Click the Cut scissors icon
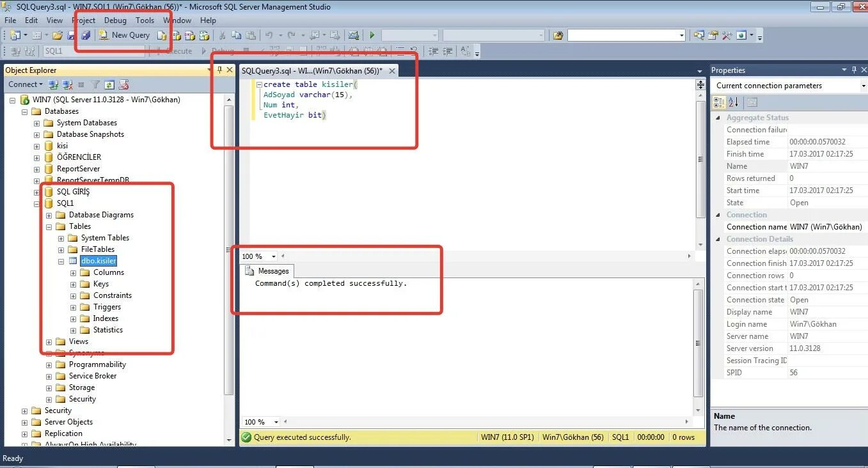 click(x=222, y=35)
